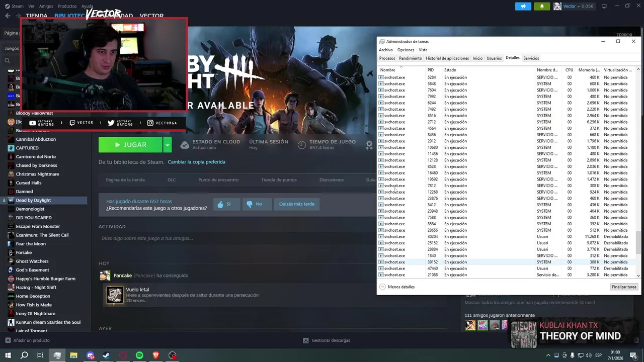Open the Steam Productos menu
The image size is (644, 362).
[x=67, y=6]
